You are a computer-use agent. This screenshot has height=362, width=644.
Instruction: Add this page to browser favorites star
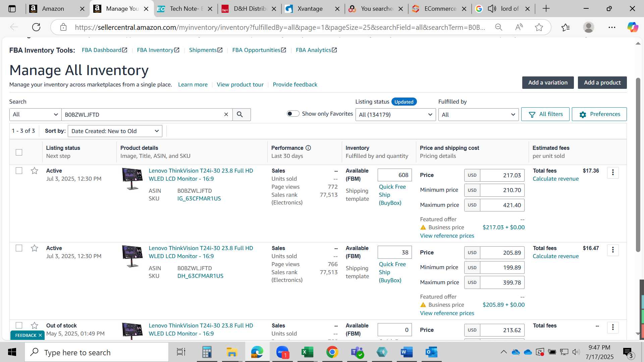click(x=539, y=27)
